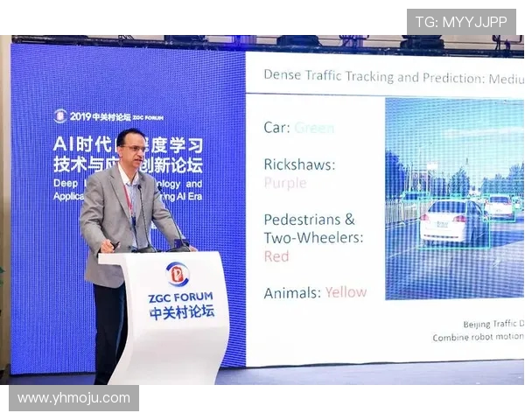The width and height of the screenshot is (525, 420).
Task: Click the 'ZGC FORUM' text on the podium
Action: point(181,297)
